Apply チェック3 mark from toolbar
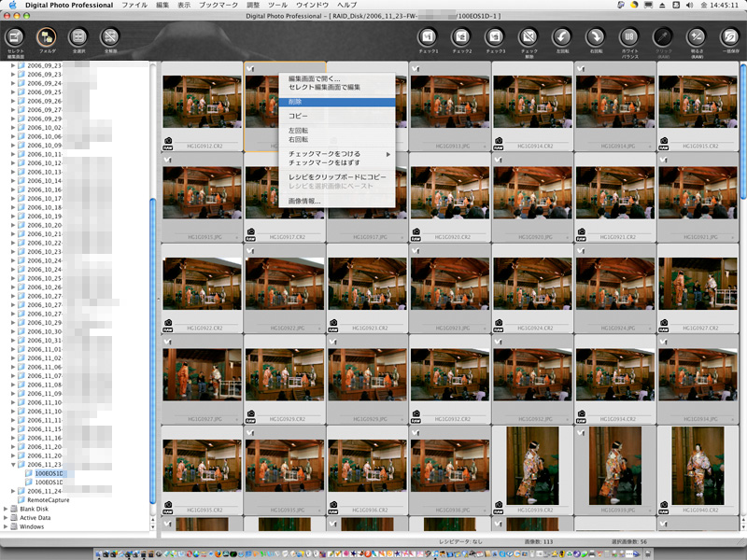This screenshot has height=560, width=747. coord(495,37)
